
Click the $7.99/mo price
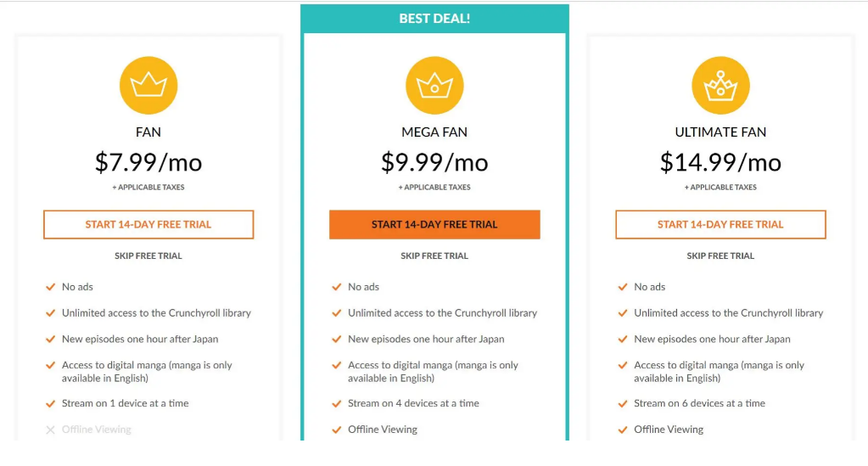(x=148, y=162)
